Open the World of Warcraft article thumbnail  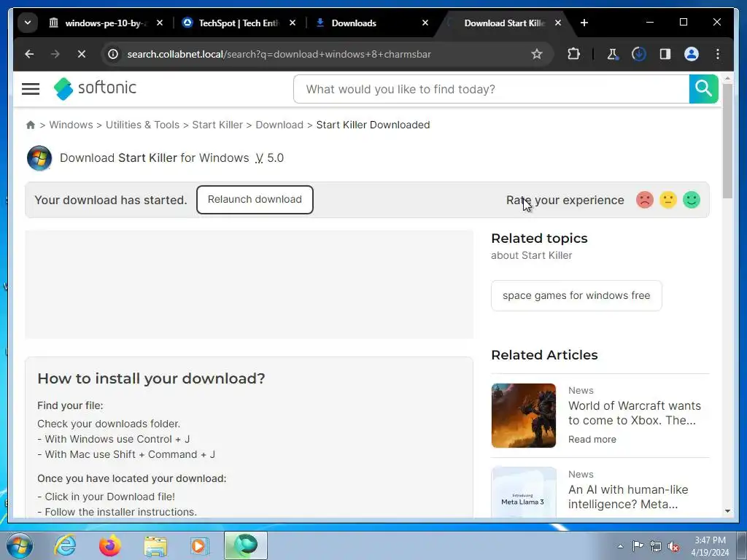524,416
